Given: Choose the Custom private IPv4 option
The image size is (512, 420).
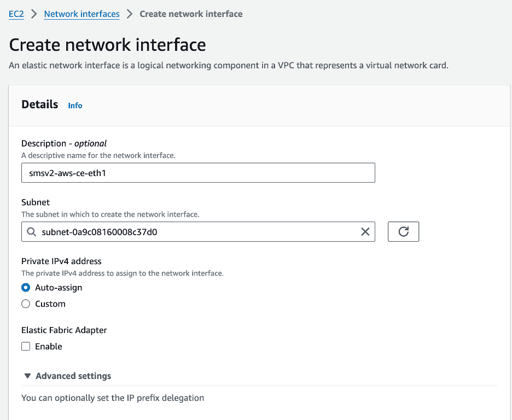Looking at the screenshot, I should pyautogui.click(x=26, y=304).
